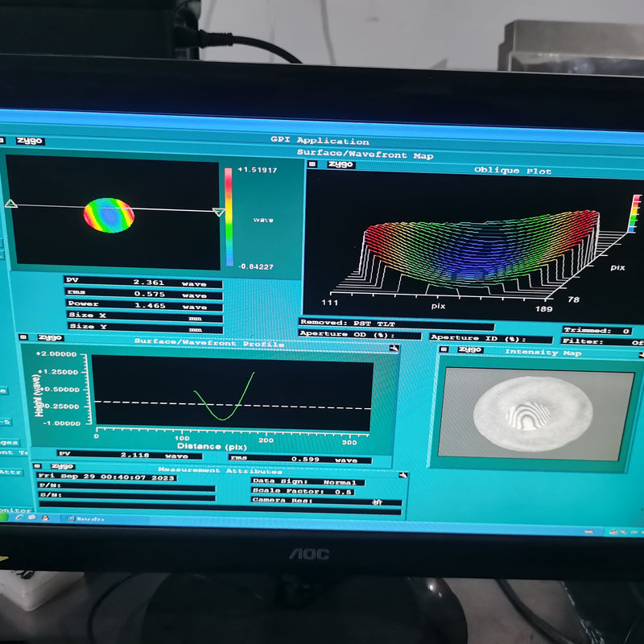Select the right inverted triangle slice marker
This screenshot has width=644, height=644.
(218, 212)
